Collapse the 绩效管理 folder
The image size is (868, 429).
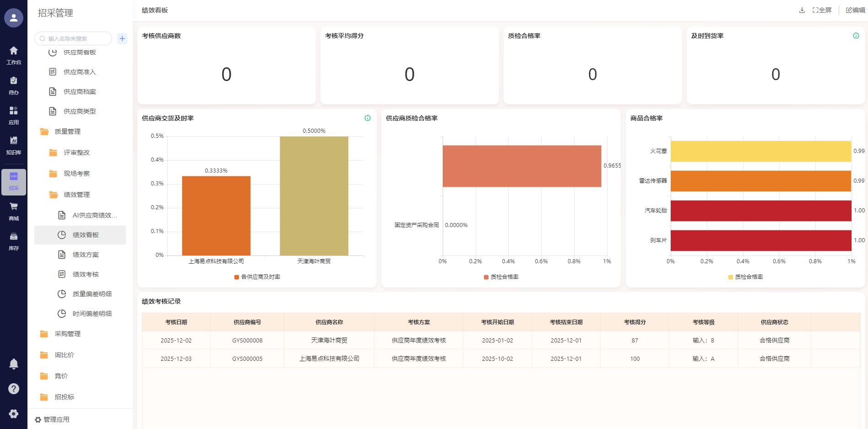point(76,195)
